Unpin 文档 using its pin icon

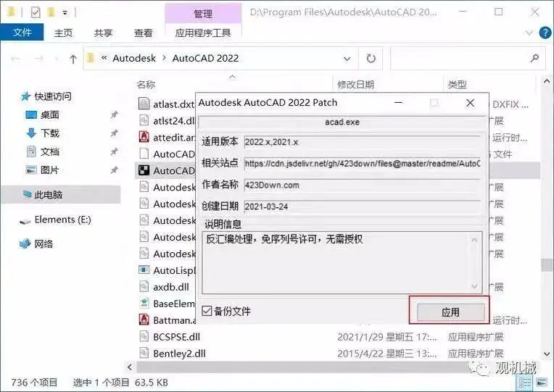(114, 152)
